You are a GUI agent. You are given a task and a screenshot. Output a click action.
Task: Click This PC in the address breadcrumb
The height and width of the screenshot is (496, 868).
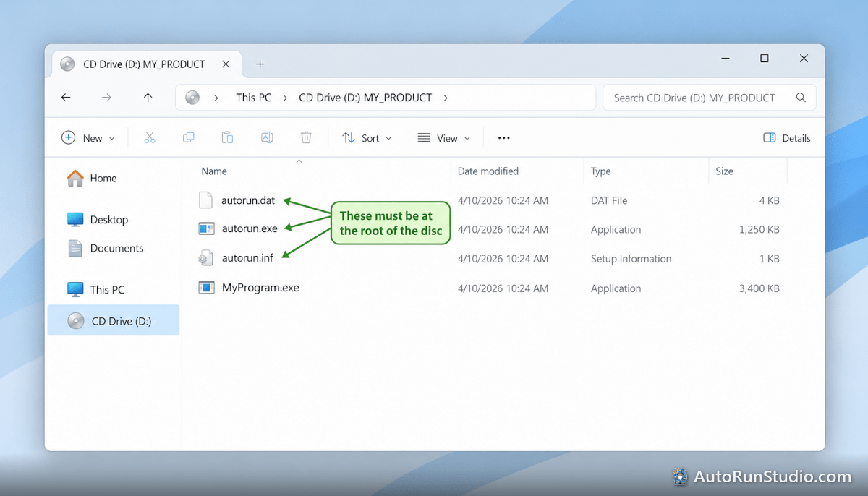point(254,98)
